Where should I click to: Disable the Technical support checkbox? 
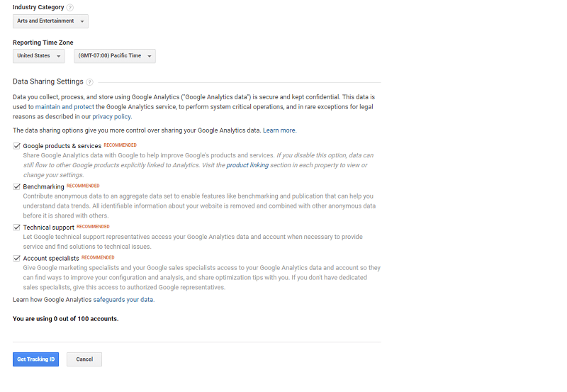pos(16,227)
